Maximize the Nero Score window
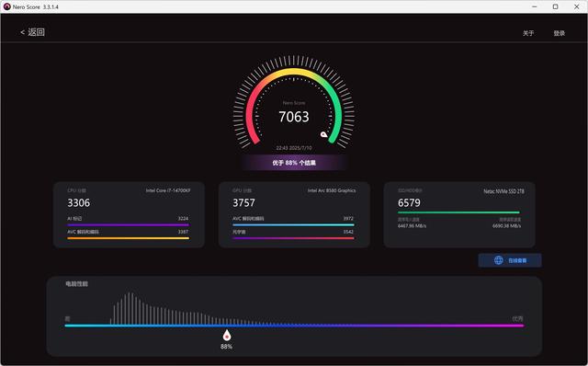This screenshot has width=588, height=366. (x=555, y=6)
